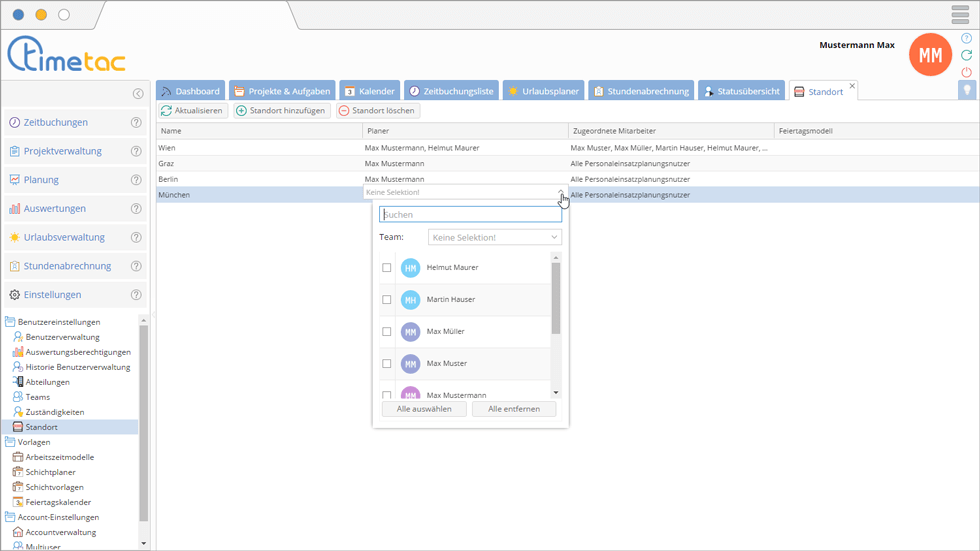The width and height of the screenshot is (980, 551).
Task: Expand the Projektverwaltung sidebar section
Action: click(63, 152)
